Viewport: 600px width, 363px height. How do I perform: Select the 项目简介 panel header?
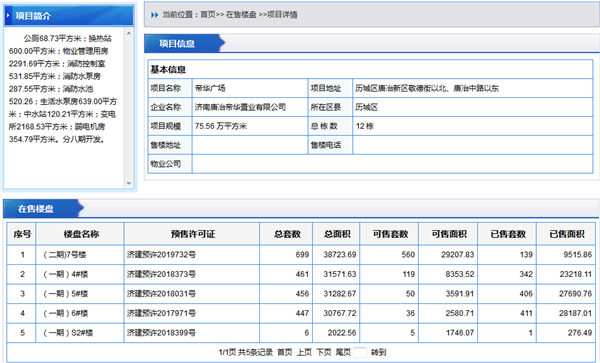tap(69, 16)
